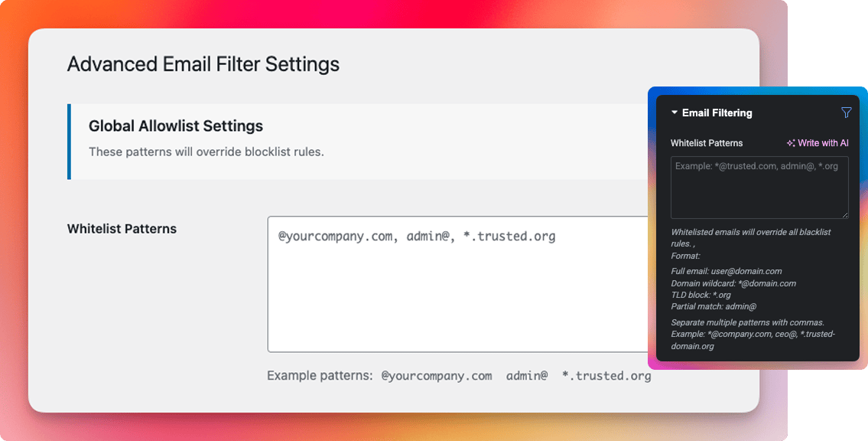Viewport: 868px width, 441px height.
Task: Click the @yourcompany.com example pattern below the text area
Action: 436,376
